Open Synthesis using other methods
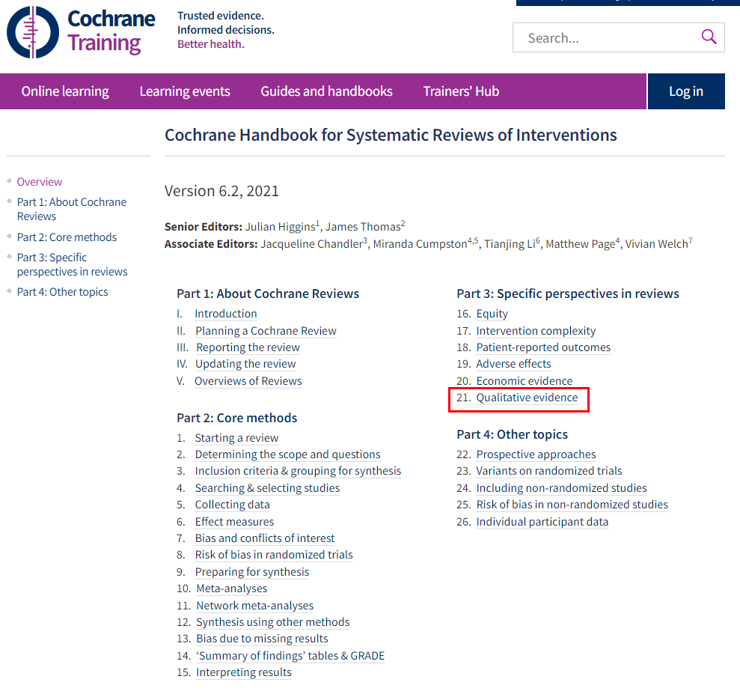This screenshot has height=700, width=740. tap(273, 622)
